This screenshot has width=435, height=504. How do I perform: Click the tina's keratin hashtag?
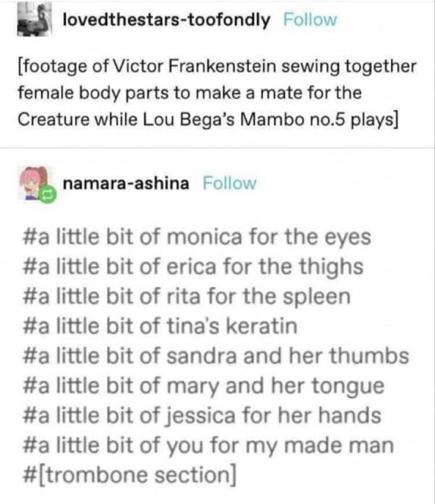pos(160,326)
